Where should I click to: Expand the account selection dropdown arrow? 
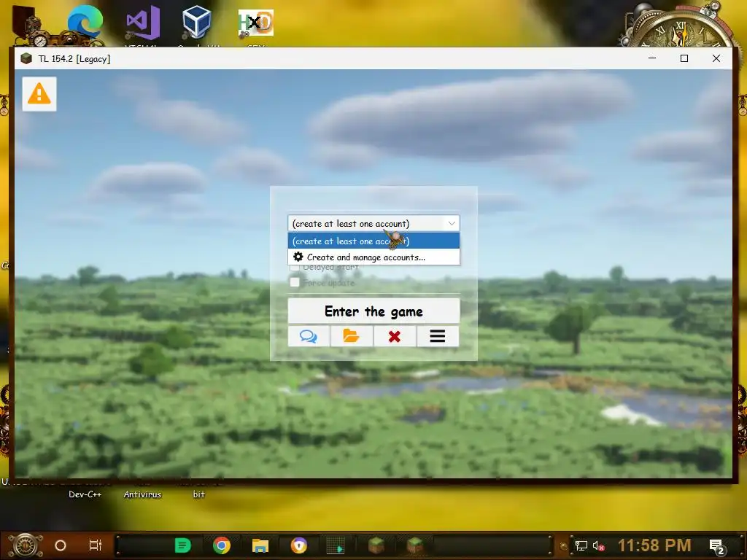tap(451, 223)
